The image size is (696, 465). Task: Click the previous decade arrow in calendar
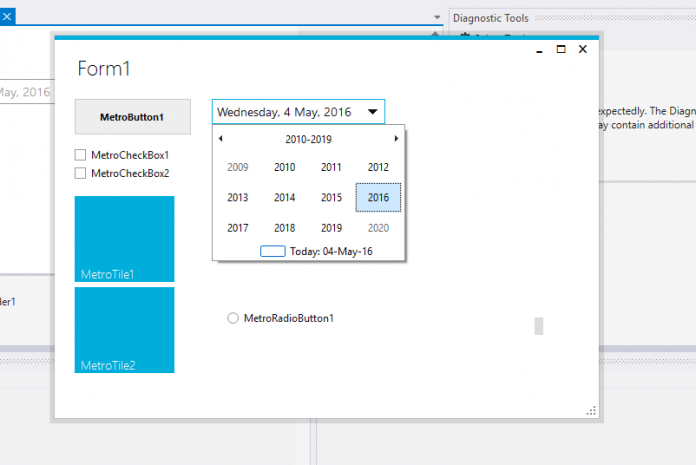tap(221, 139)
